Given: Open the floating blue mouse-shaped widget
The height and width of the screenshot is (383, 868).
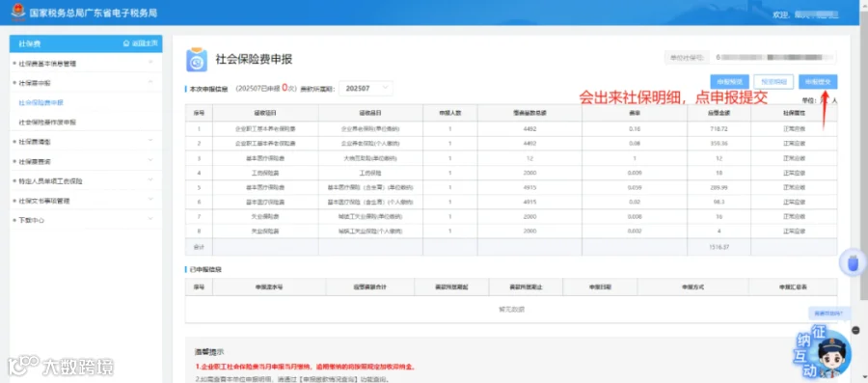Looking at the screenshot, I should pos(854,263).
